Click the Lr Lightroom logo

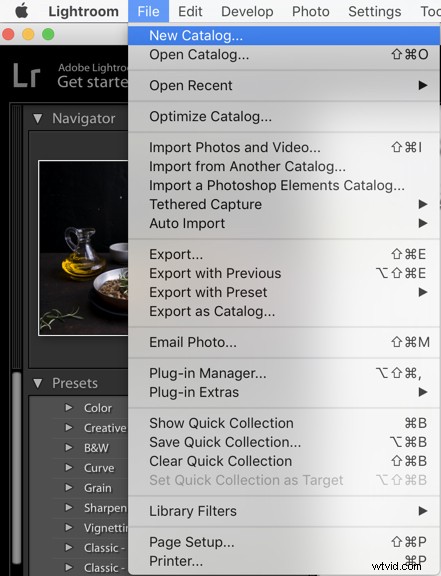tap(26, 76)
